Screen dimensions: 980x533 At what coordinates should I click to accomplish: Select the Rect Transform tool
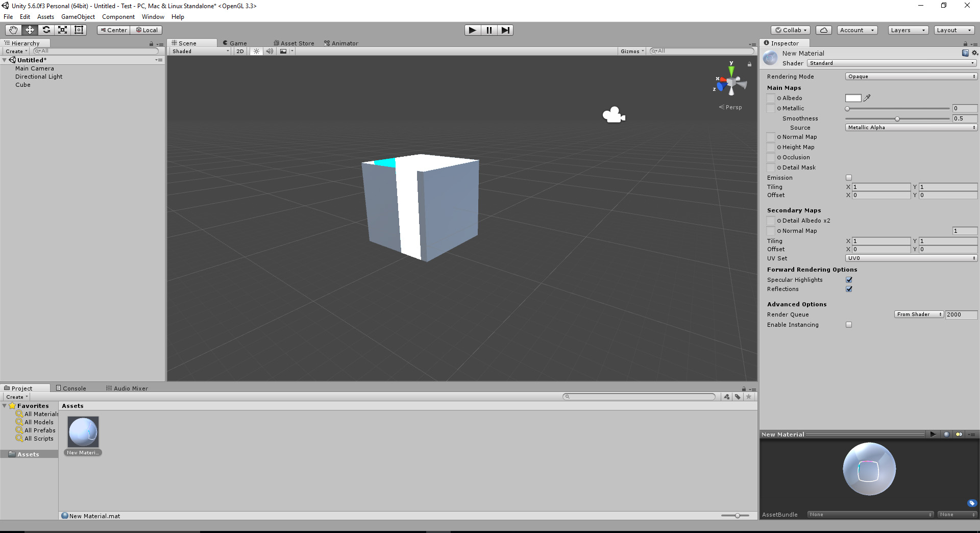click(79, 30)
